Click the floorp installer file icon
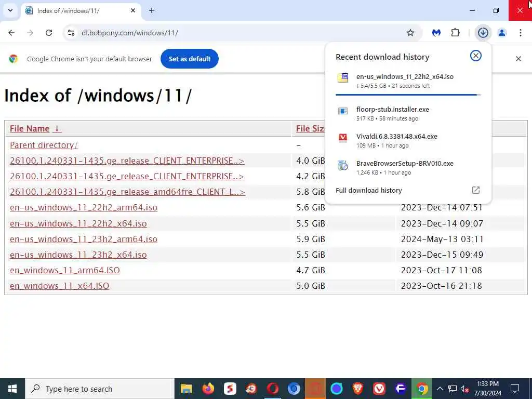 click(343, 111)
